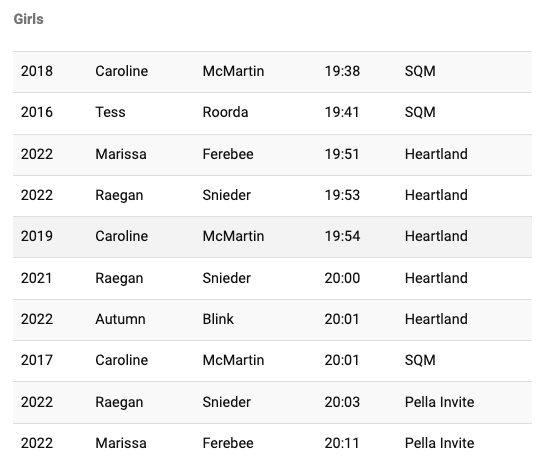Image resolution: width=539 pixels, height=464 pixels.
Task: Click SQM in the 2017 McMartin row
Action: tap(420, 360)
